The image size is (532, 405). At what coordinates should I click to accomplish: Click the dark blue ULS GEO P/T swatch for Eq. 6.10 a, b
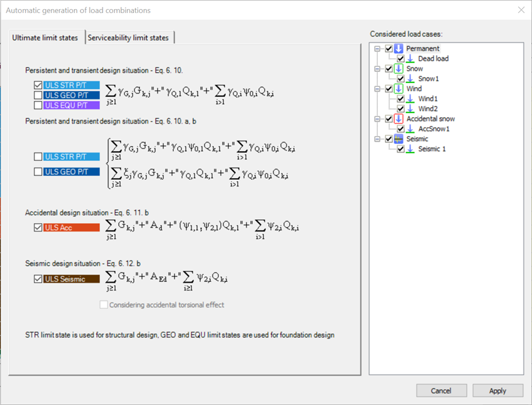click(x=72, y=172)
